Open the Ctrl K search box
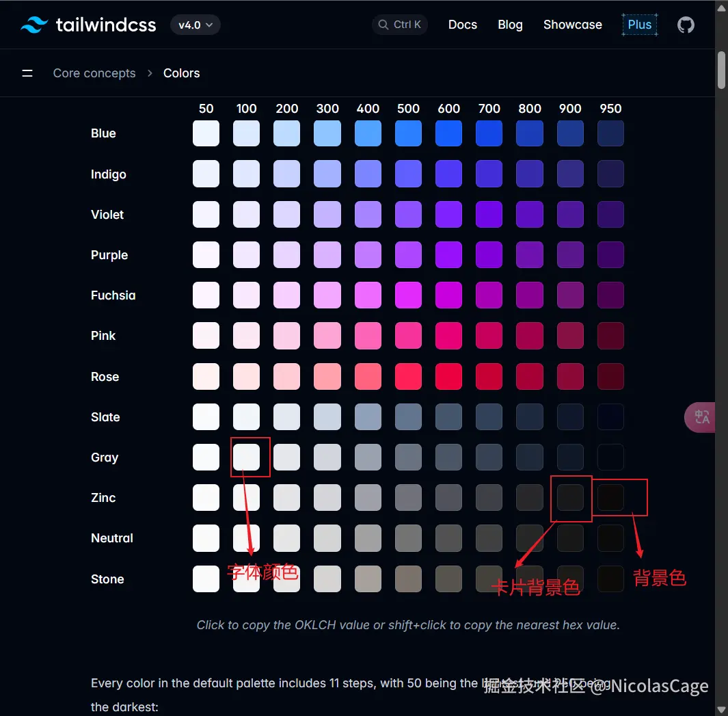728x716 pixels. 400,25
